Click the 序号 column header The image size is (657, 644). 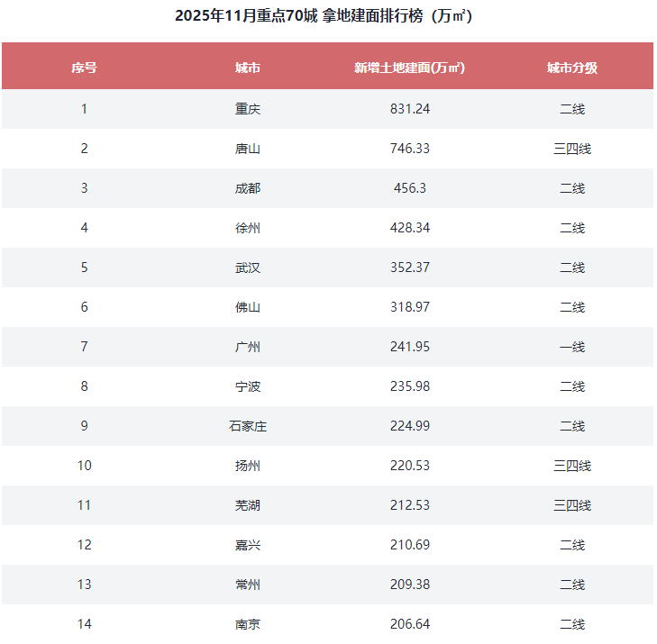pos(84,68)
